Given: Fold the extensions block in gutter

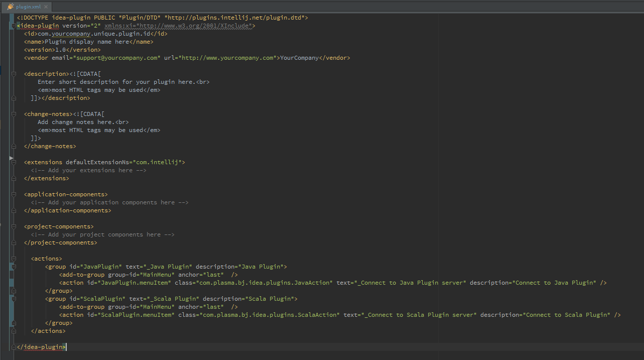Looking at the screenshot, I should tap(14, 162).
